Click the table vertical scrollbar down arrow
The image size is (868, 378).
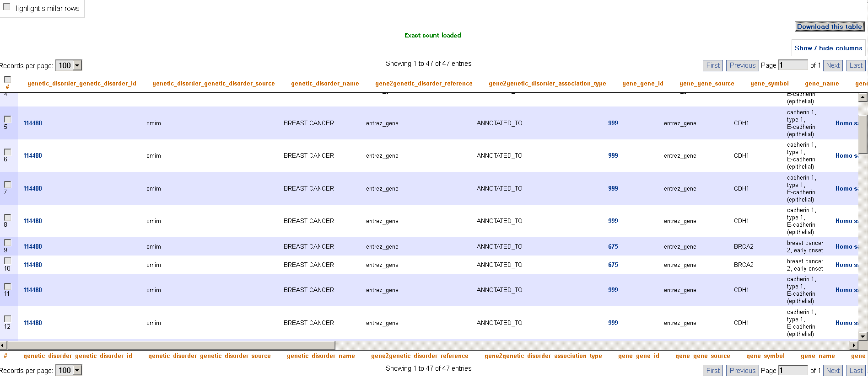pyautogui.click(x=863, y=336)
